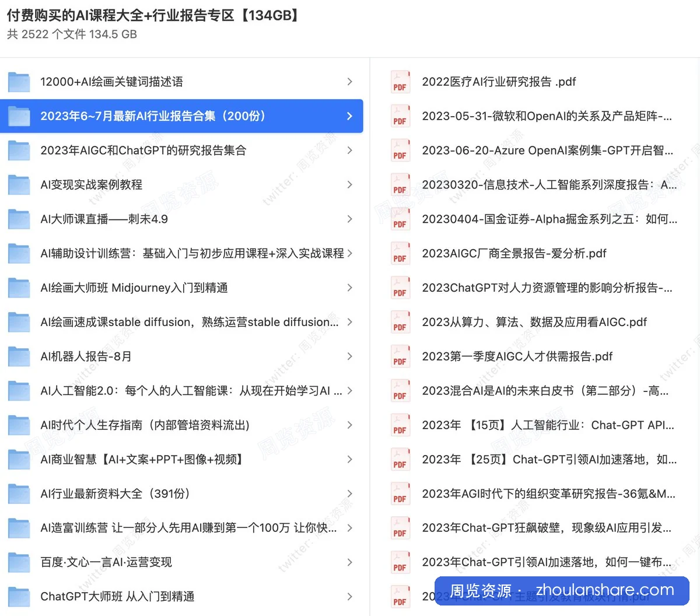Click PDF icon for 2023混合AI是AI的未来白皮书
This screenshot has width=700, height=616.
[400, 391]
